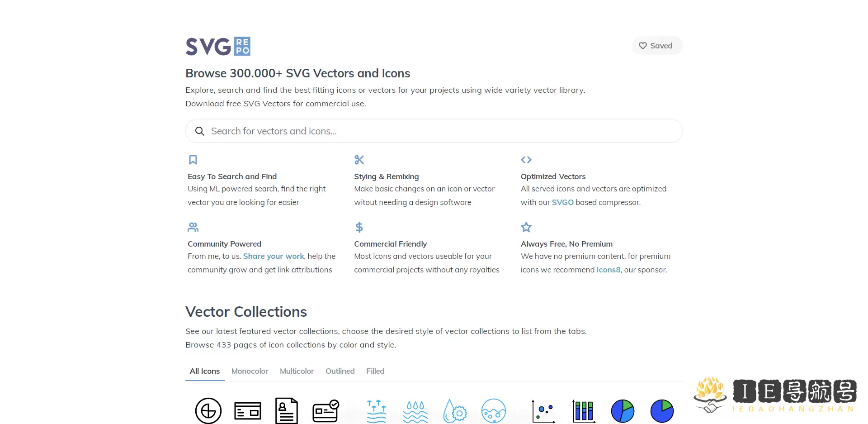The width and height of the screenshot is (868, 424).
Task: Switch to the Outlined tab
Action: click(340, 371)
